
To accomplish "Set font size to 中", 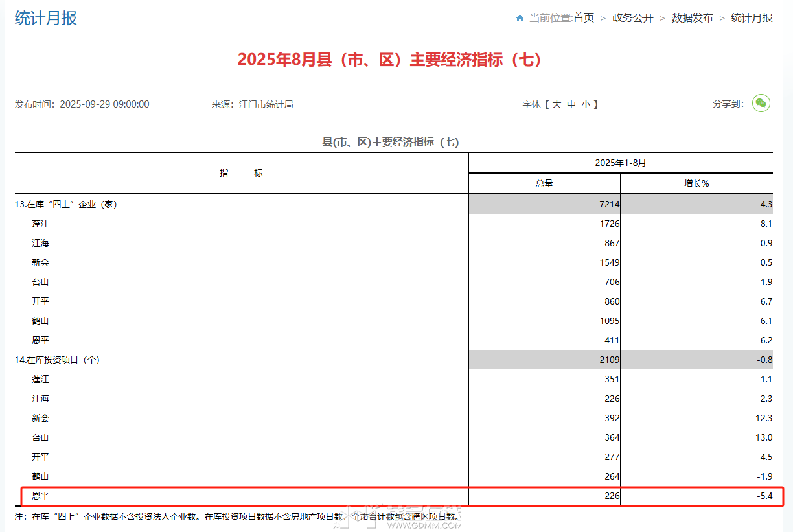I will (x=571, y=104).
